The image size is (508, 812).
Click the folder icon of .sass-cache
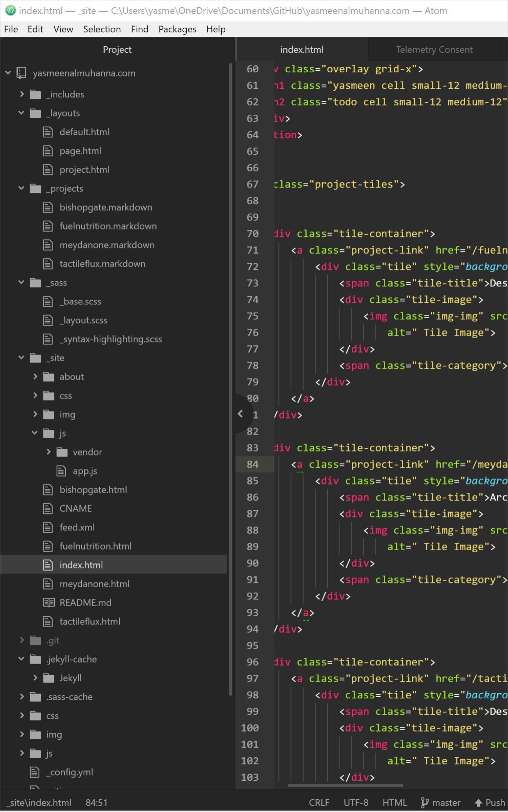click(35, 697)
